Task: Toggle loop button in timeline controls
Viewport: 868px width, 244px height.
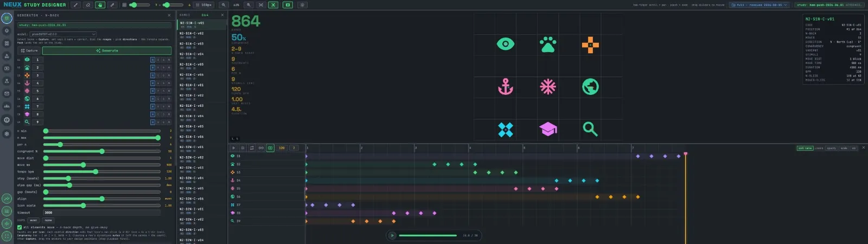Action: coord(252,147)
